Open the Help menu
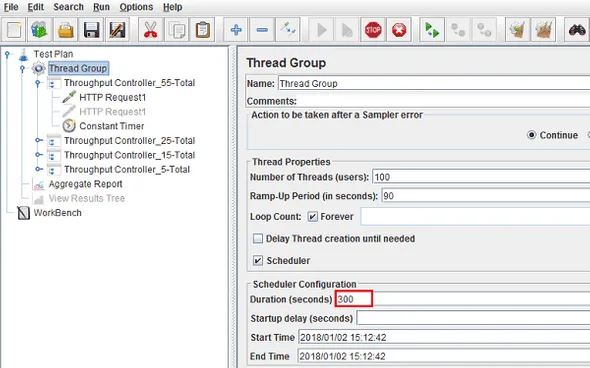 tap(173, 7)
